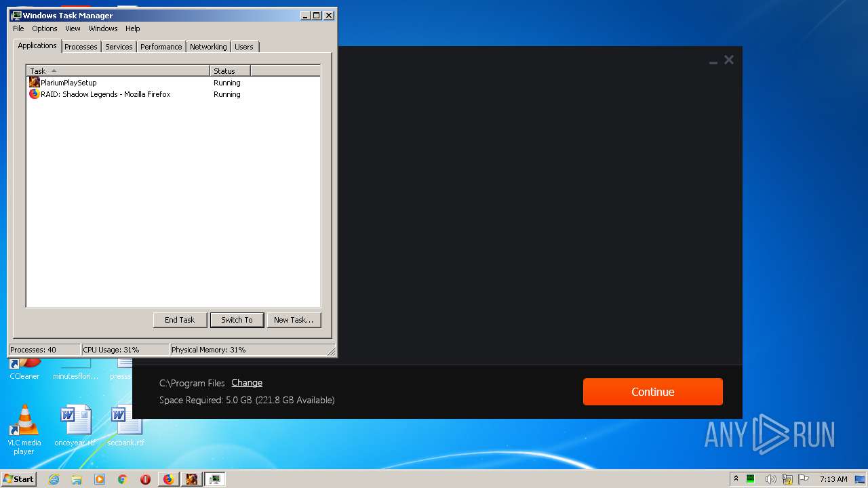The height and width of the screenshot is (488, 868).
Task: Click the C:\Program Files path text
Action: 192,383
